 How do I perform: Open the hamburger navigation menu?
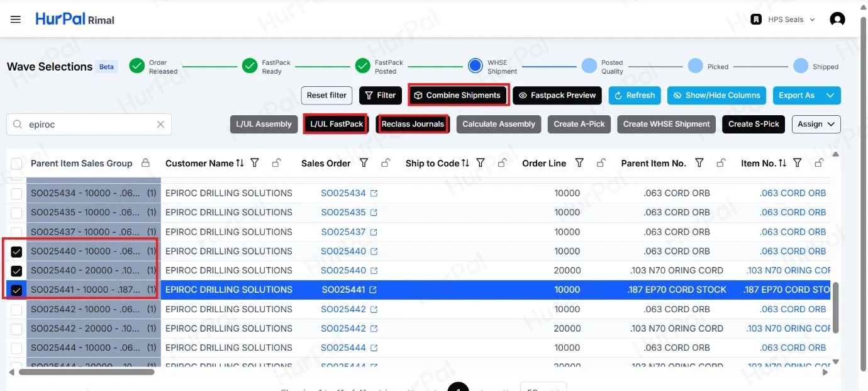[x=16, y=20]
